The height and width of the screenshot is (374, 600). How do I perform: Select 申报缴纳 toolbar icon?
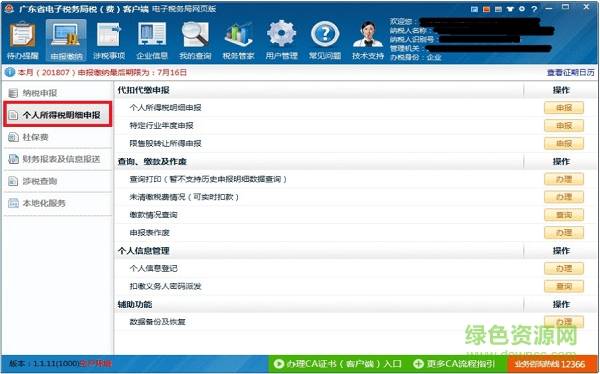pyautogui.click(x=66, y=40)
